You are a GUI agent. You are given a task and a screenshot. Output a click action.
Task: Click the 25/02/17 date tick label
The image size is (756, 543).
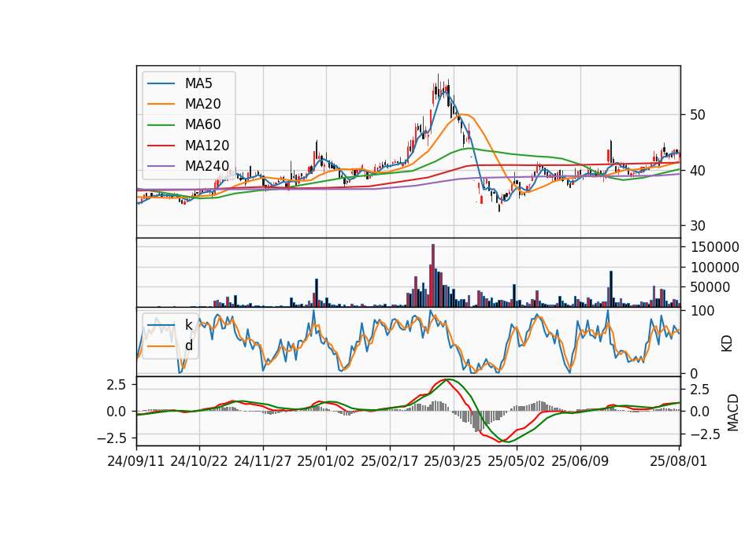coord(390,461)
